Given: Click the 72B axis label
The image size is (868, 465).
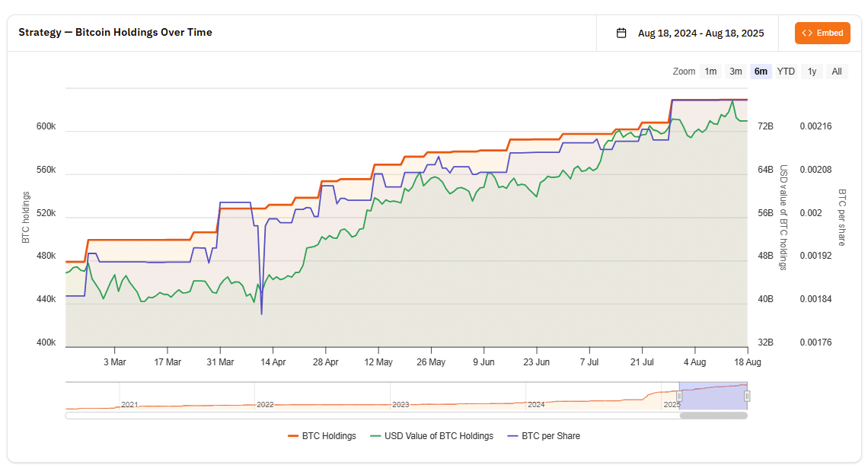Looking at the screenshot, I should point(765,126).
